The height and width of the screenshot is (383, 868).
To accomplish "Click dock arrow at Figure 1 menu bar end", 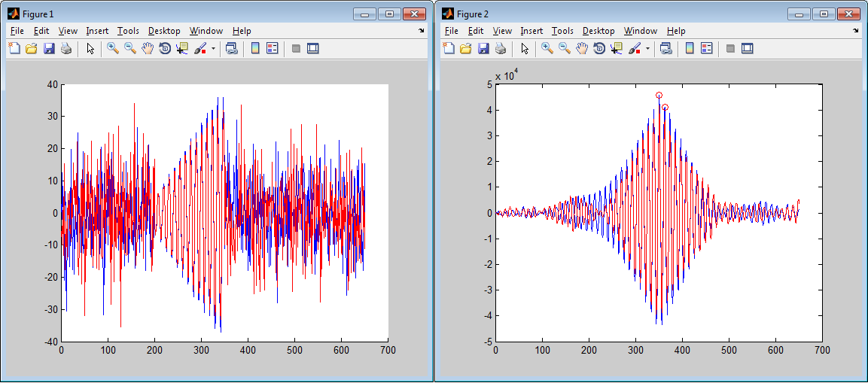I will click(x=422, y=31).
